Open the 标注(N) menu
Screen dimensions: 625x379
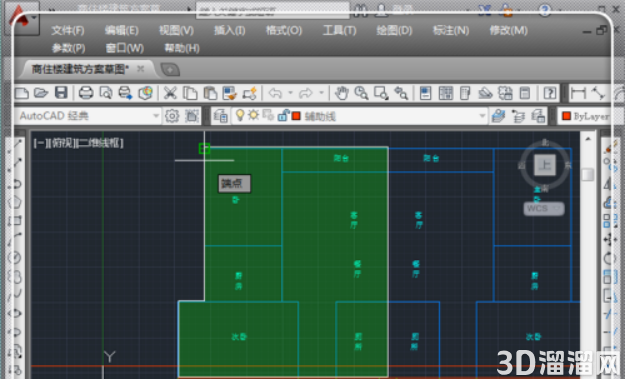coord(451,30)
